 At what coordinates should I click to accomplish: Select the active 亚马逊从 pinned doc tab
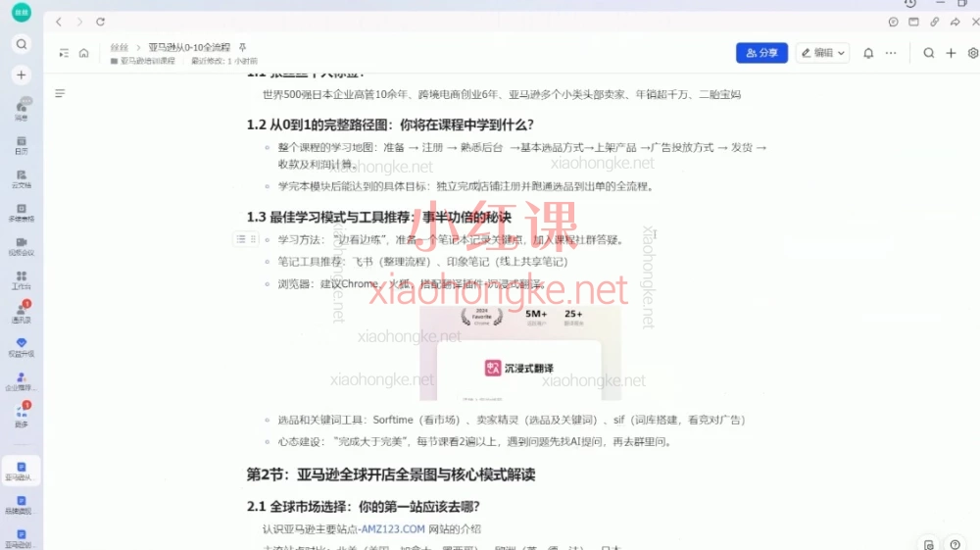point(22,471)
